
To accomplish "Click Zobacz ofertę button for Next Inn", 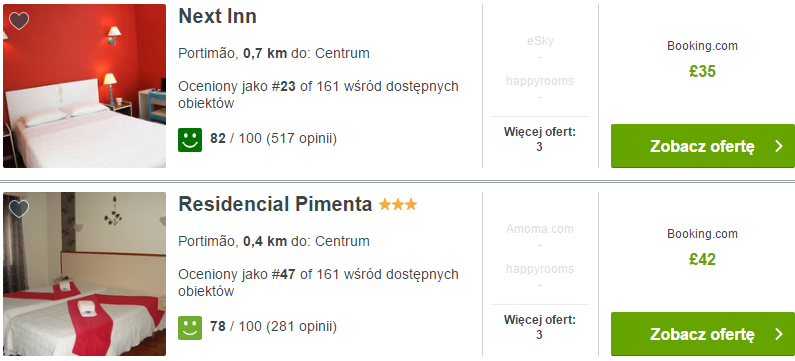I will click(703, 146).
